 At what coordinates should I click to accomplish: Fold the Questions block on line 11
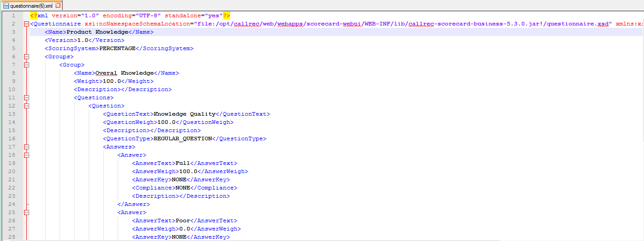tap(26, 97)
